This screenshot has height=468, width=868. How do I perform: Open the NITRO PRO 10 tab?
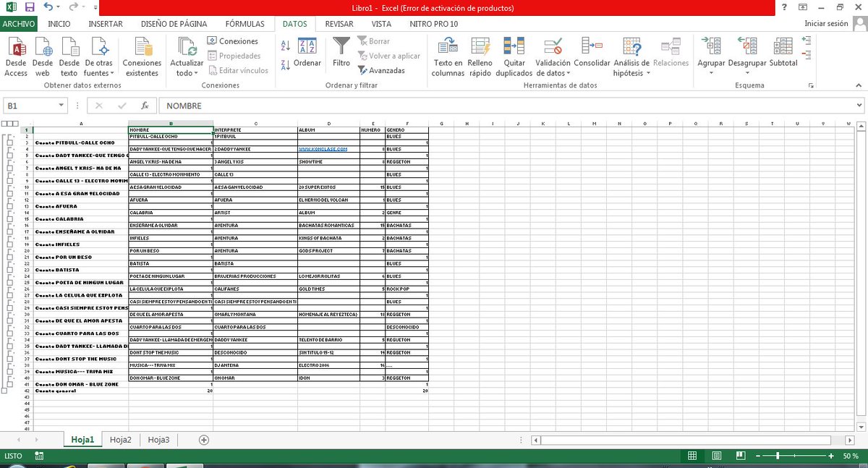(434, 23)
